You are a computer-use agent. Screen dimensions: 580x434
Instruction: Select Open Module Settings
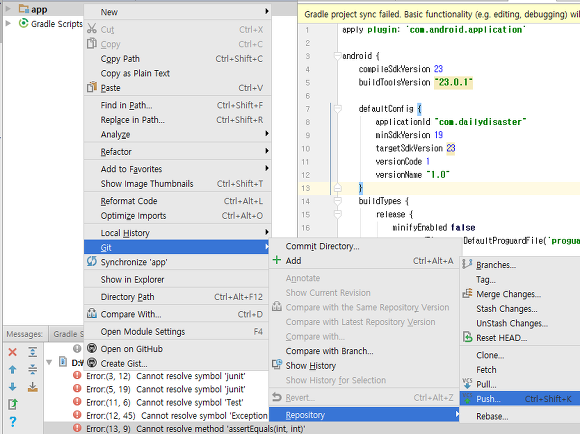[x=176, y=332]
